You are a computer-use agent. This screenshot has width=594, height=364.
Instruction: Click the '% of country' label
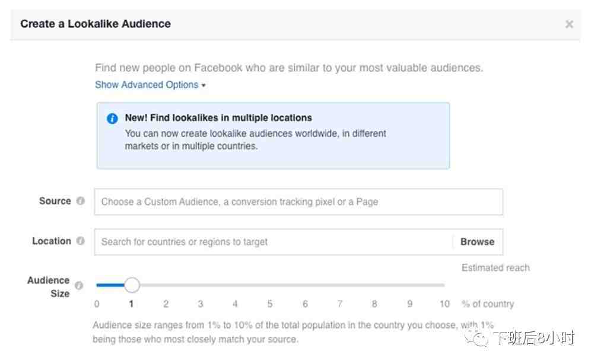(x=488, y=304)
